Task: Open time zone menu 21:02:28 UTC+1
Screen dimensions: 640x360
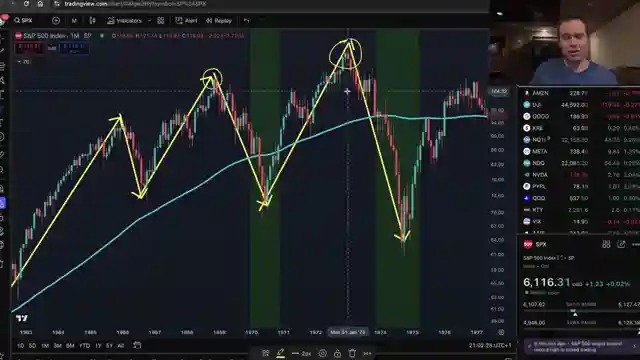Action: pyautogui.click(x=490, y=346)
